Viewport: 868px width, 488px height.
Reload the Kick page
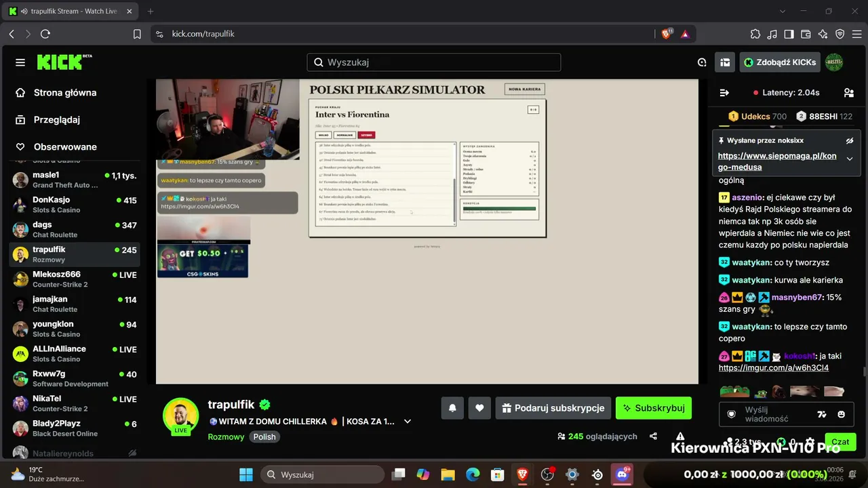coord(45,34)
